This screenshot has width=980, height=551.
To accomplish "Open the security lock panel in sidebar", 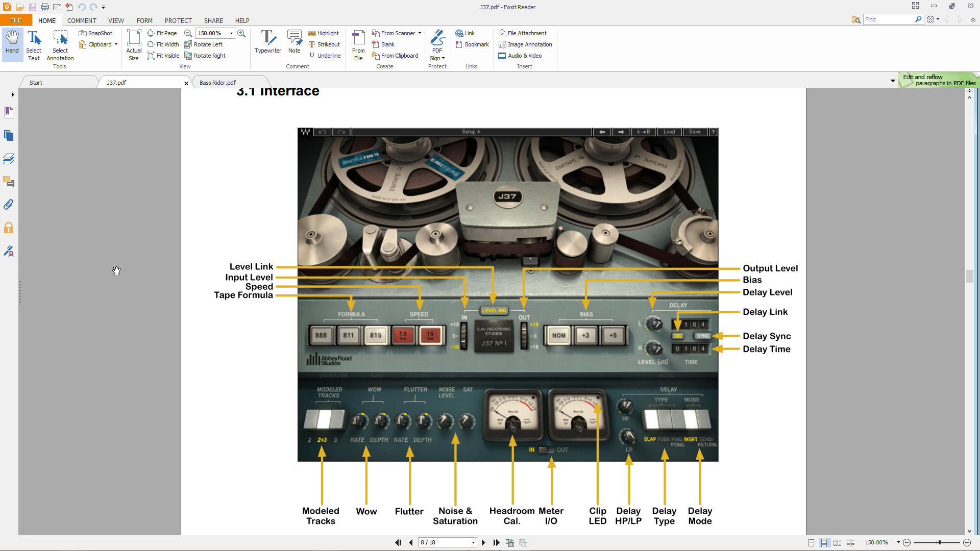I will (9, 228).
